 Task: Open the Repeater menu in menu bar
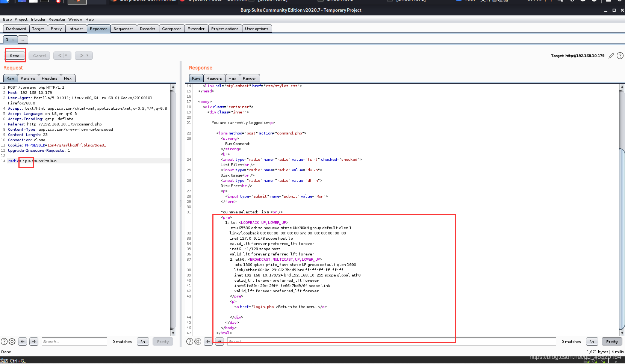[57, 19]
